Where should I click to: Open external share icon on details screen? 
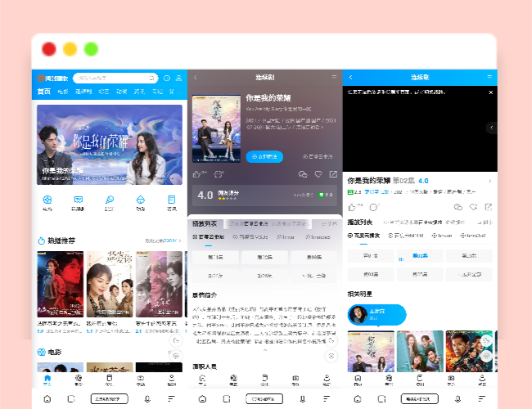tap(333, 174)
